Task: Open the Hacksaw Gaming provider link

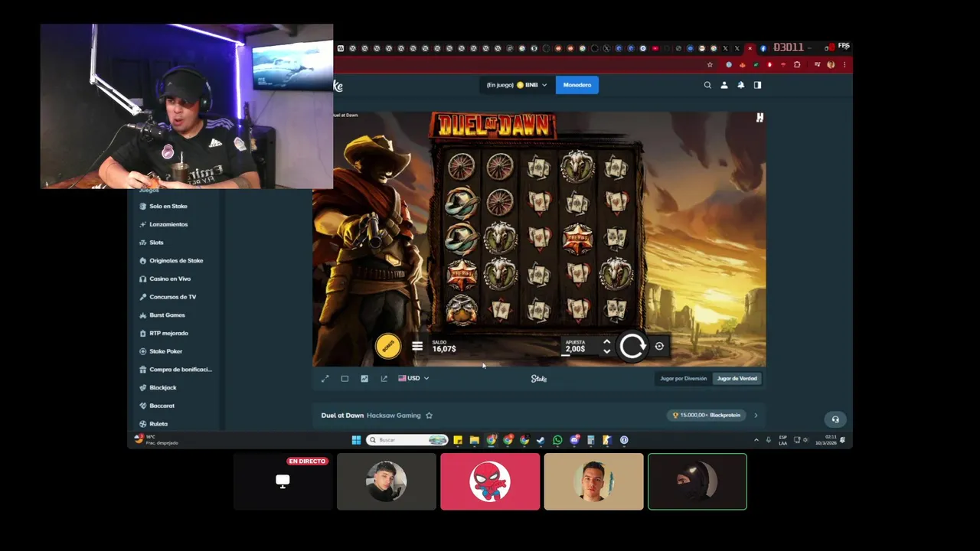Action: click(394, 416)
